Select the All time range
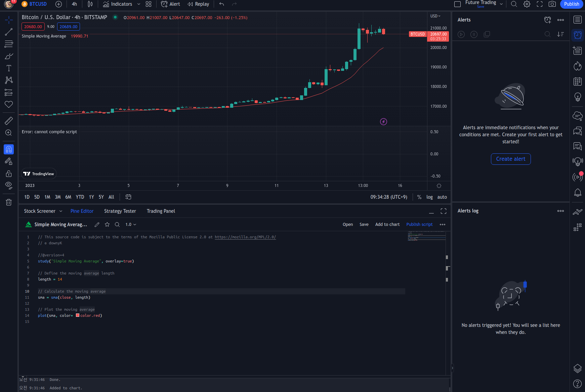Screen dimensions: 585x392 [x=111, y=197]
